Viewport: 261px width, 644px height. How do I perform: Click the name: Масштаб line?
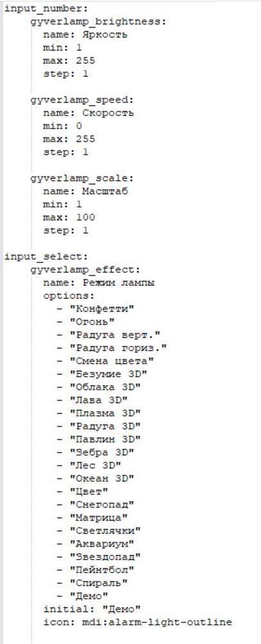click(85, 191)
